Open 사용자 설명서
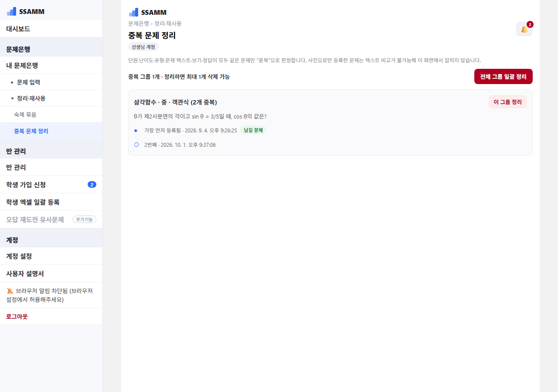The image size is (558, 392). (51, 274)
